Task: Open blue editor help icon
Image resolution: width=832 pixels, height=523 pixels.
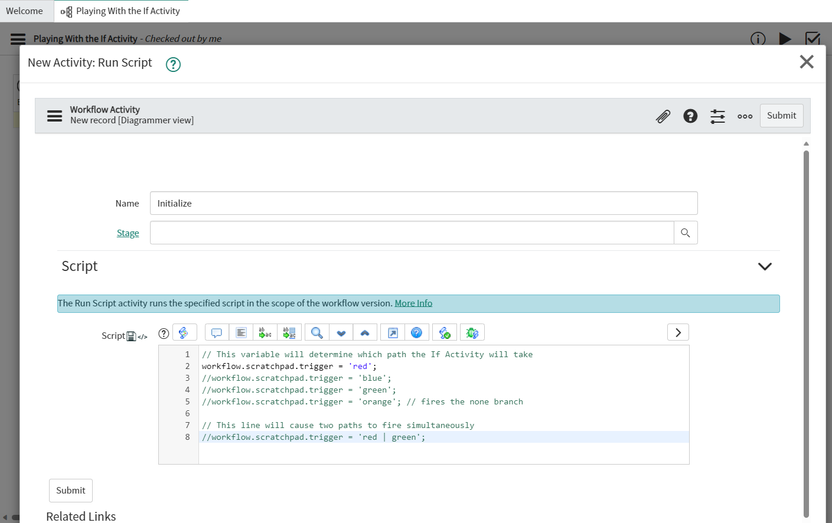Action: click(417, 333)
